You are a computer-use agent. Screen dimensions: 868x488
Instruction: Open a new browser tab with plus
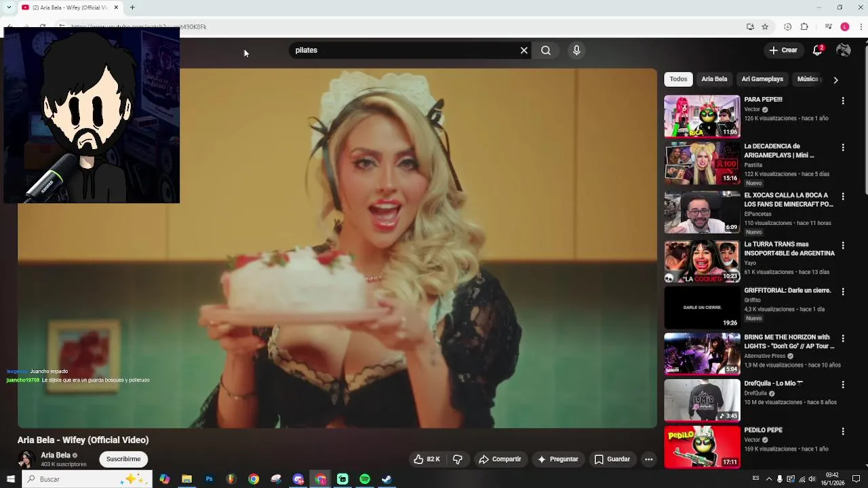pos(132,7)
